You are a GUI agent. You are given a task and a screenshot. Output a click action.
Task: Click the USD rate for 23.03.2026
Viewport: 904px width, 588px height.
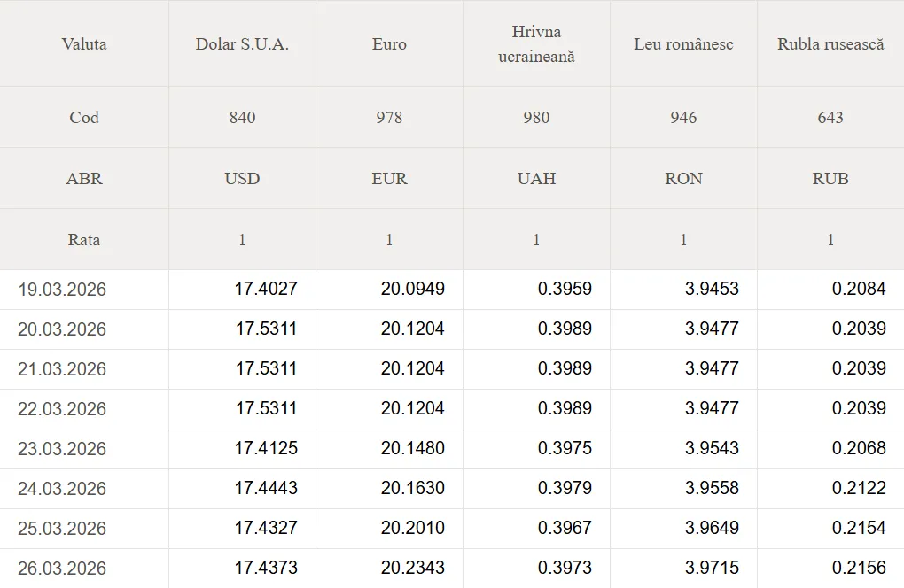[x=266, y=448]
